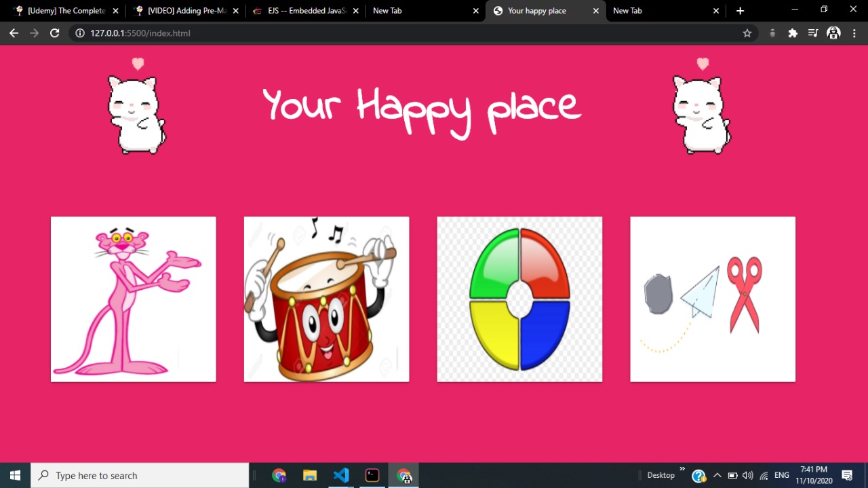
Task: Select the active Chrome window taskbar icon
Action: (x=403, y=475)
